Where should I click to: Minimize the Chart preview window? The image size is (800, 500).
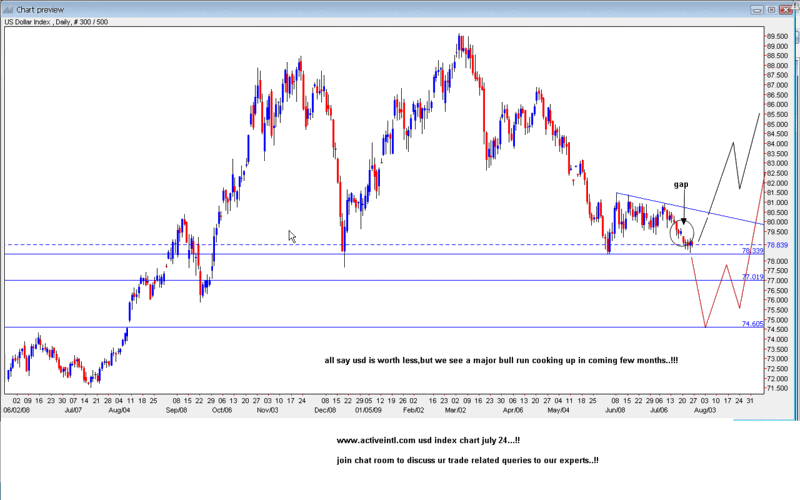[757, 8]
